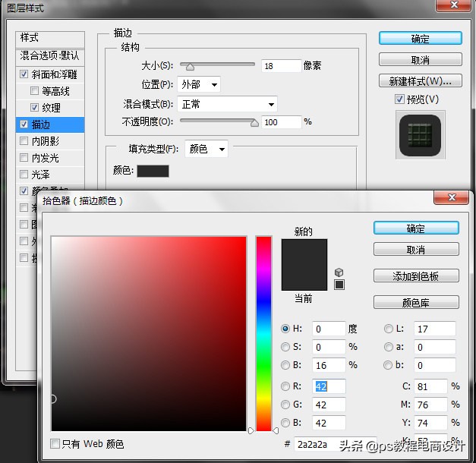Viewport: 476px width, 463px height.
Task: Enable the 内发光 checkbox
Action: [24, 158]
